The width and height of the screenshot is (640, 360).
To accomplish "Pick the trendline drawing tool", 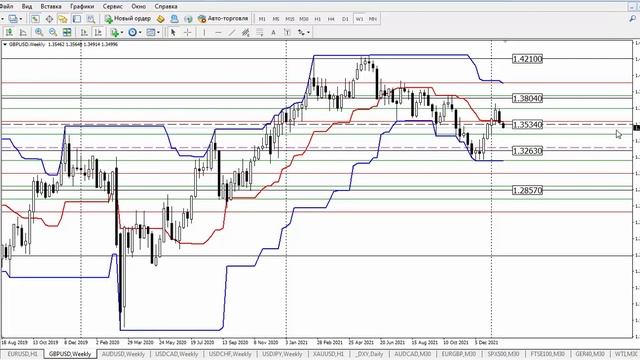I will tap(232, 32).
